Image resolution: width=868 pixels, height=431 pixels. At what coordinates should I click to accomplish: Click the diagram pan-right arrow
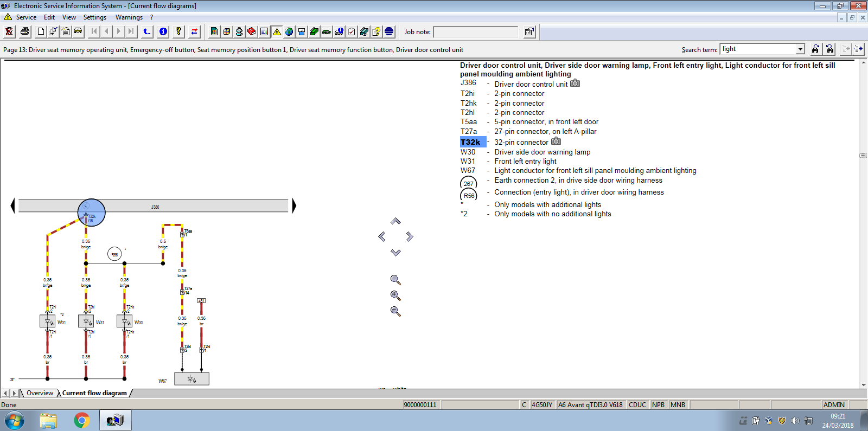[410, 236]
